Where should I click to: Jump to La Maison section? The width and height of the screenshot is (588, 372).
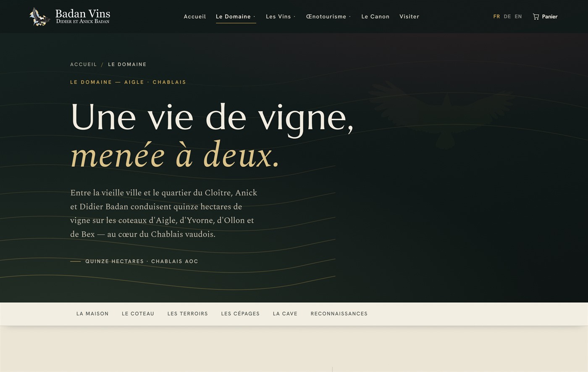pos(92,314)
